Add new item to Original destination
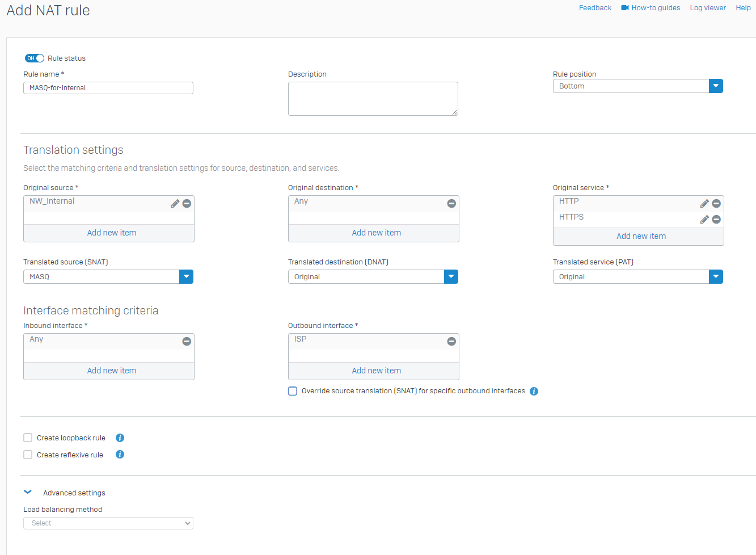Screen dimensions: 756x555 (377, 233)
